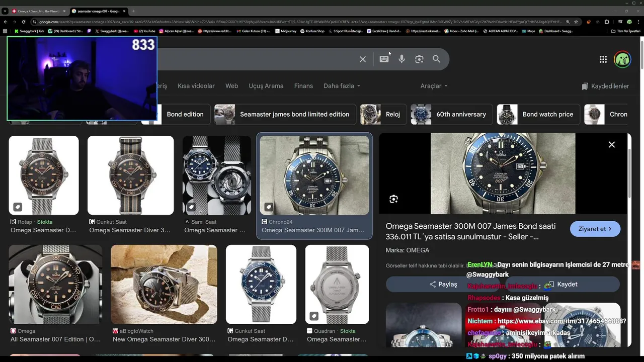The height and width of the screenshot is (362, 644).
Task: Select the Web search filter
Action: (231, 86)
